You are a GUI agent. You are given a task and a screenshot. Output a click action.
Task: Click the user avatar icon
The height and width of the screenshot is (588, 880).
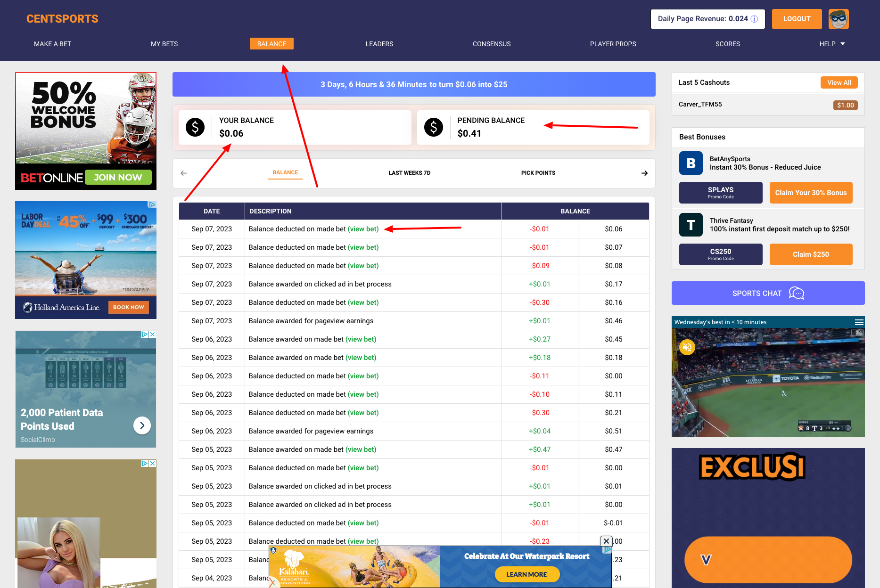[x=839, y=19]
